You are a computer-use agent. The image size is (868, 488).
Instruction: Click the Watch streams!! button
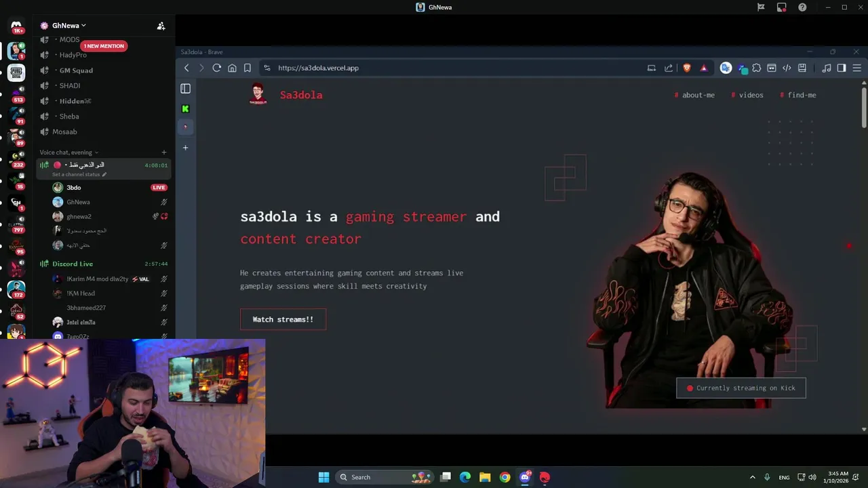point(283,319)
